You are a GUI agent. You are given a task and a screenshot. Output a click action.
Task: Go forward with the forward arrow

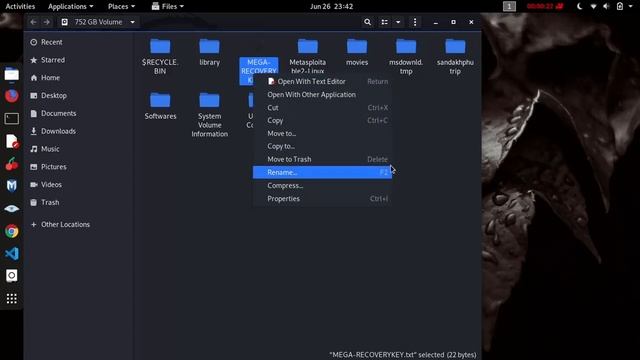pyautogui.click(x=47, y=22)
